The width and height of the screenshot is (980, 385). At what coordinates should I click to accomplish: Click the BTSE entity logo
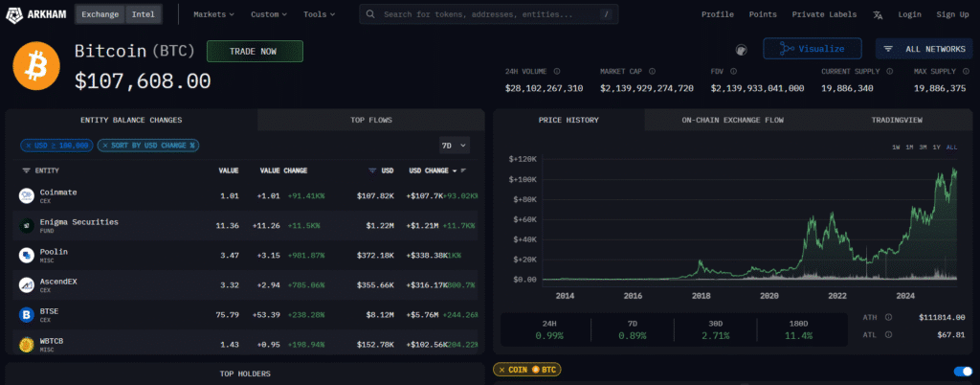tap(26, 315)
